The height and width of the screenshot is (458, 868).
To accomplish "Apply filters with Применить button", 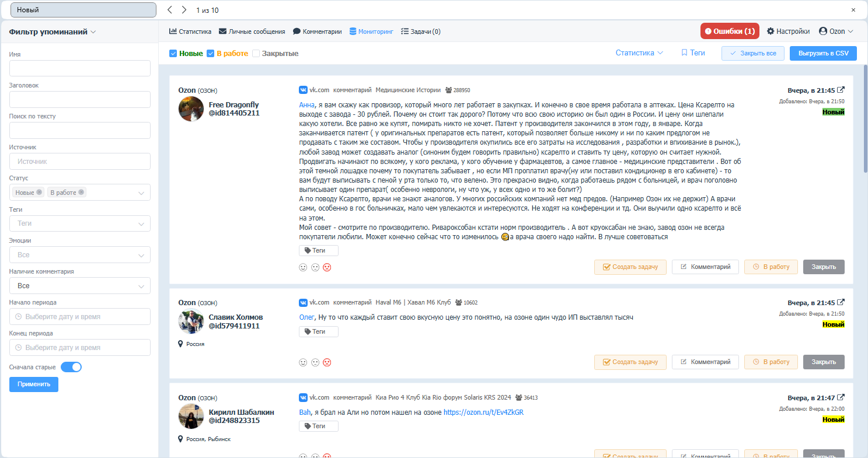I will (x=34, y=384).
